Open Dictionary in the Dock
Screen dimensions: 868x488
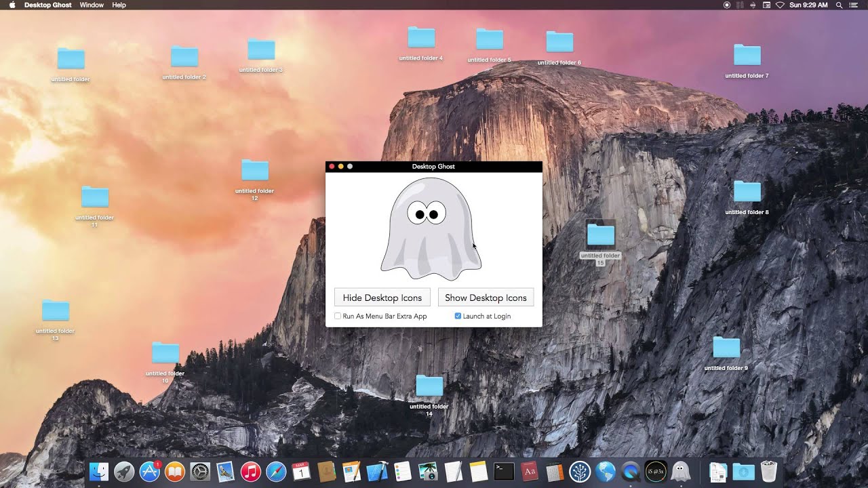tap(530, 472)
